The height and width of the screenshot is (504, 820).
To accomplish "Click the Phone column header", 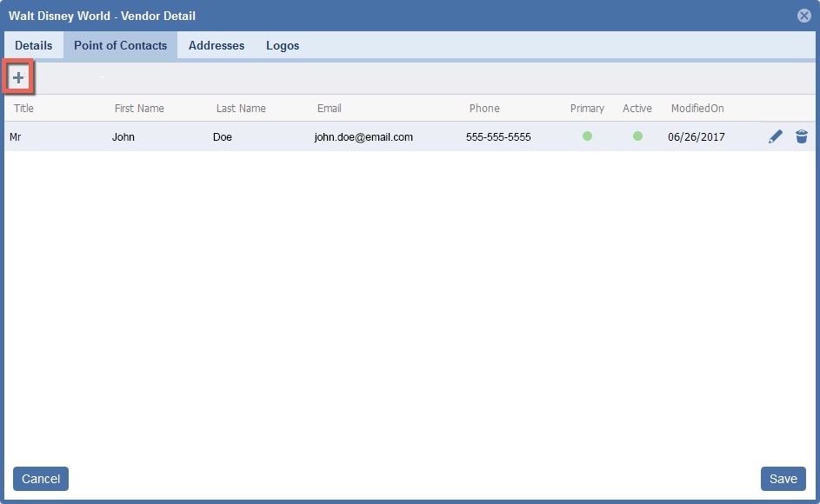I will [484, 109].
